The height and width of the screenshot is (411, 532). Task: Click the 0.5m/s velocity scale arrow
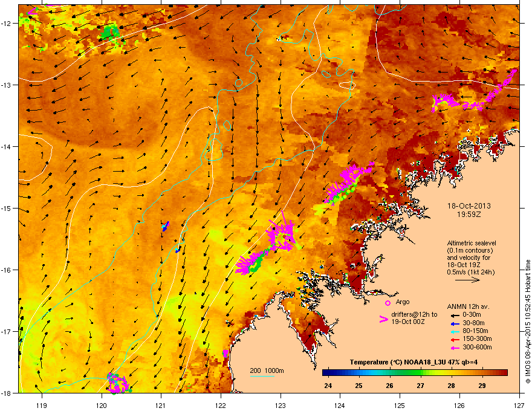coord(467,280)
